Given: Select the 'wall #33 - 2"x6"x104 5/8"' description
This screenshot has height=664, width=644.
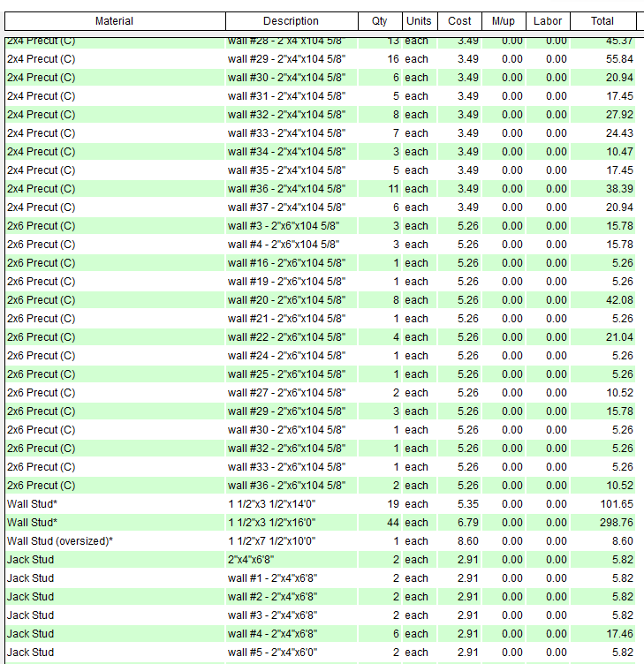Looking at the screenshot, I should coord(292,467).
